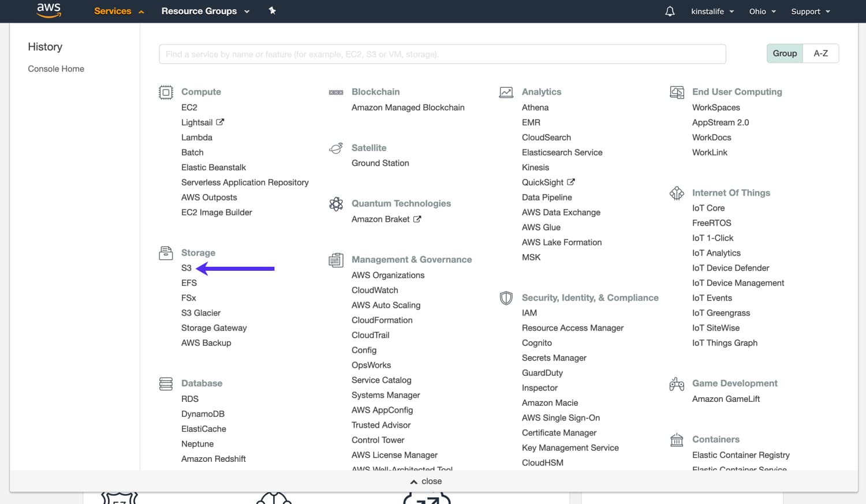This screenshot has width=866, height=504.
Task: Click the Containers category icon
Action: (677, 439)
